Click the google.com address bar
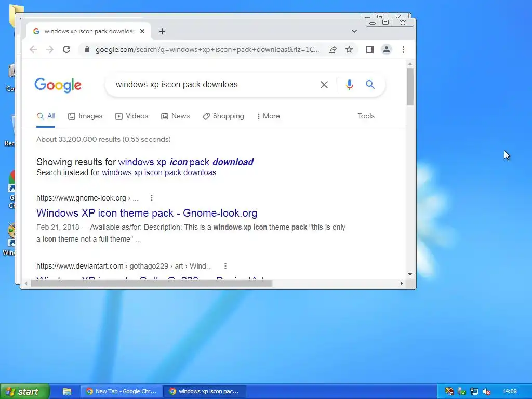The height and width of the screenshot is (399, 532). pos(207,49)
